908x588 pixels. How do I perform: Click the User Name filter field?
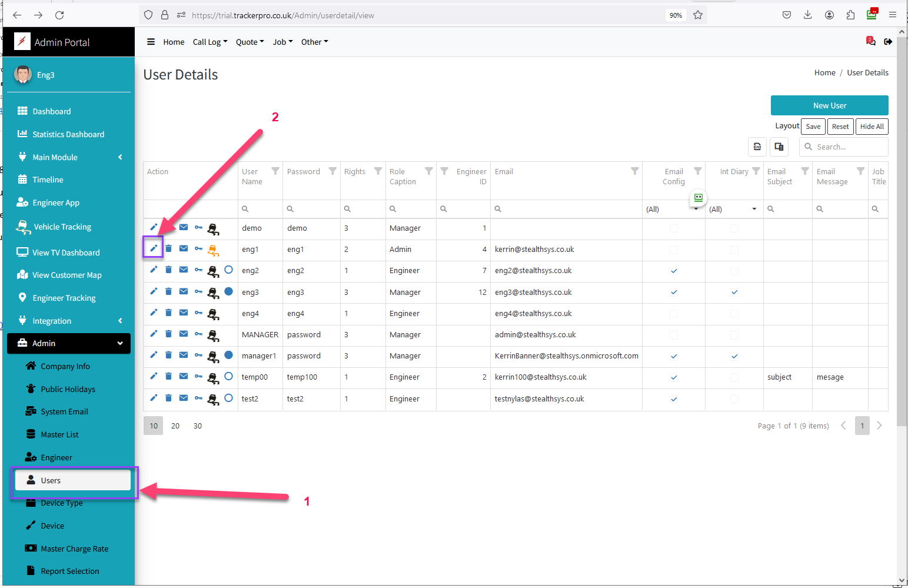click(260, 209)
